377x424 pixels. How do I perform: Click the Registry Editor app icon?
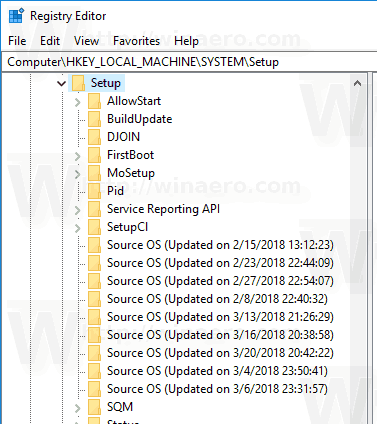tap(16, 16)
